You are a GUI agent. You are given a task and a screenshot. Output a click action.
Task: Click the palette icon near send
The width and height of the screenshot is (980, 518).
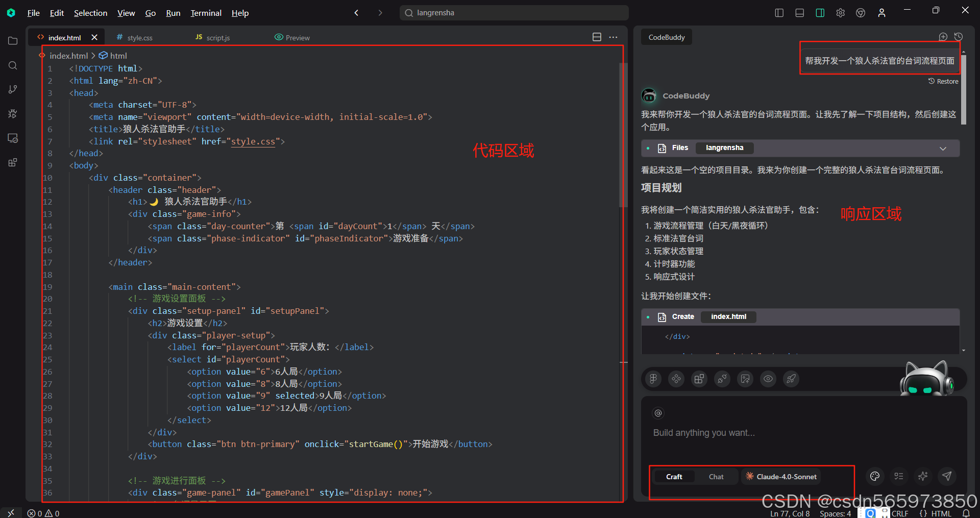click(875, 476)
